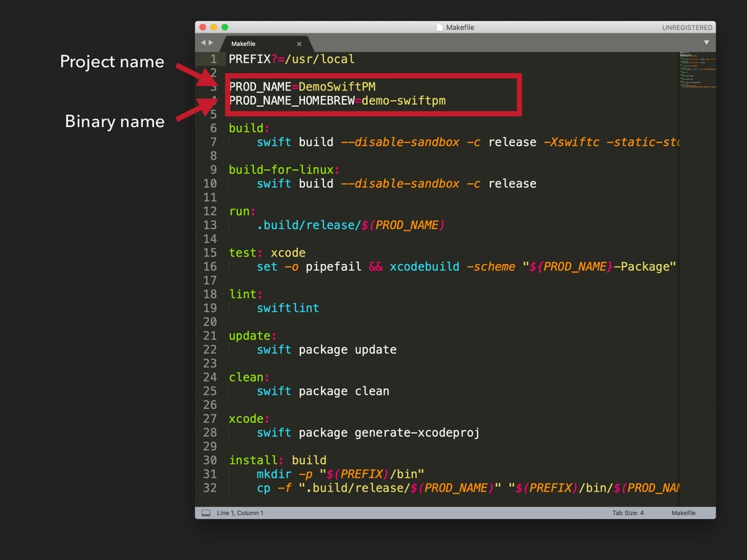The height and width of the screenshot is (560, 747).
Task: Click the build: target
Action: [x=249, y=128]
